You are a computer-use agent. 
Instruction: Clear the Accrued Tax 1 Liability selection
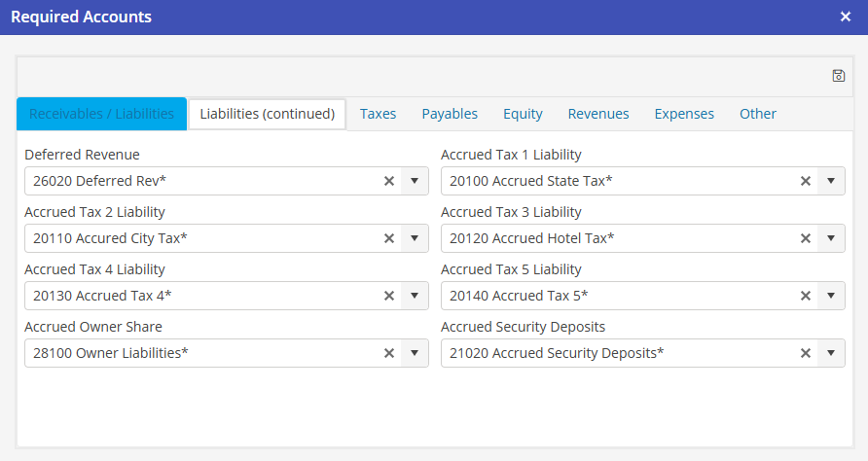(x=806, y=181)
